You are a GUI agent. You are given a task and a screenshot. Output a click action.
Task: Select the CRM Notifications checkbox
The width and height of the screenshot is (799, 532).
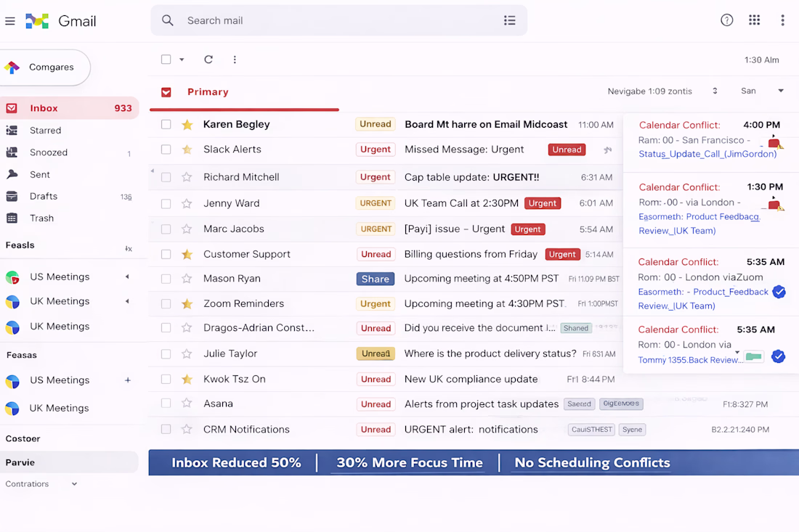coord(166,429)
